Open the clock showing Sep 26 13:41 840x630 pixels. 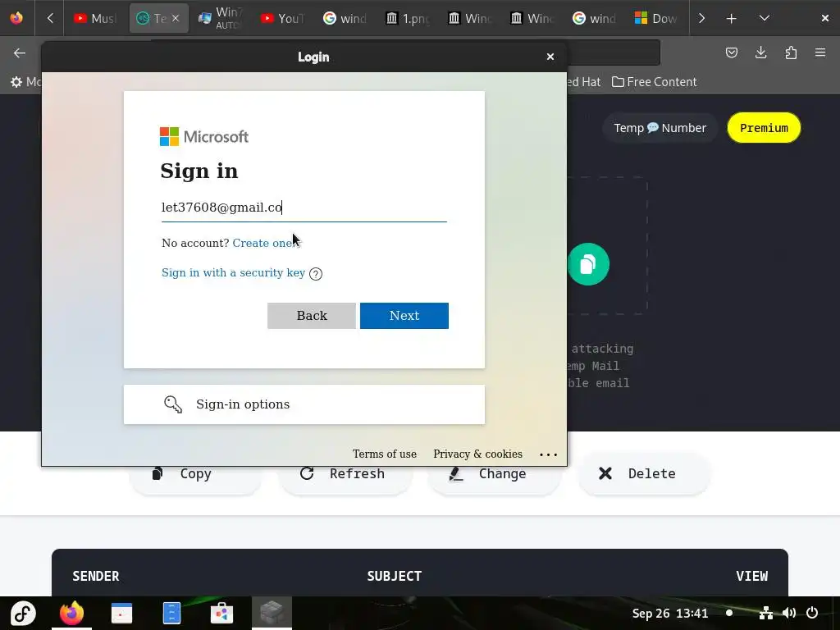click(x=669, y=614)
